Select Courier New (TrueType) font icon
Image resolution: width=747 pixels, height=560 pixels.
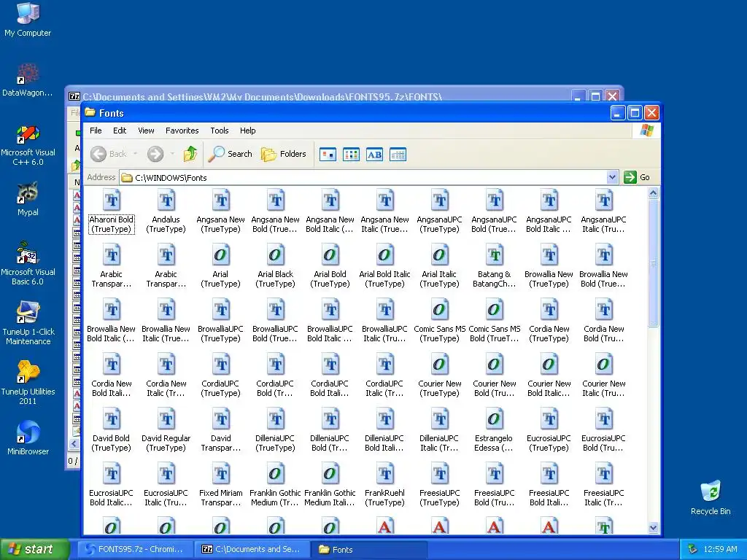point(439,365)
